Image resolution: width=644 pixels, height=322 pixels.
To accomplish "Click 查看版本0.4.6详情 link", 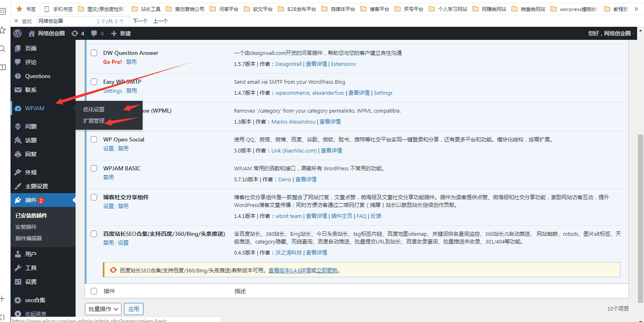I will pyautogui.click(x=290, y=270).
